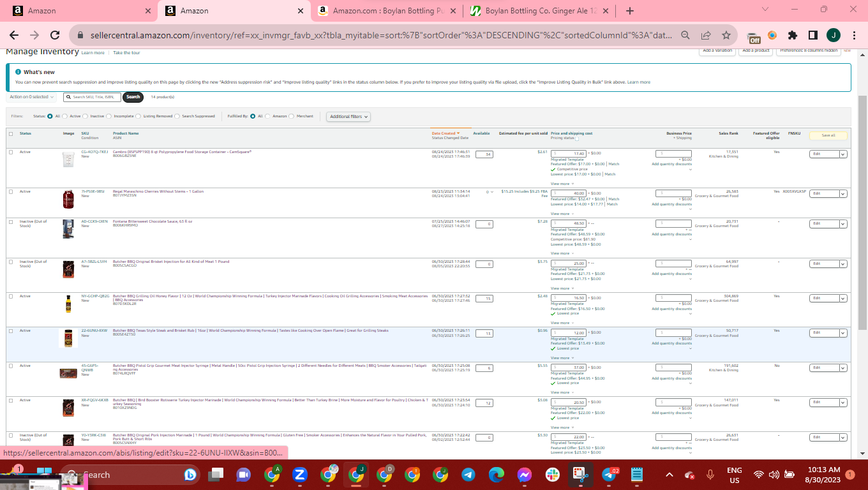The image size is (868, 490).
Task: Show hidden tray icons with the chevron
Action: (669, 475)
